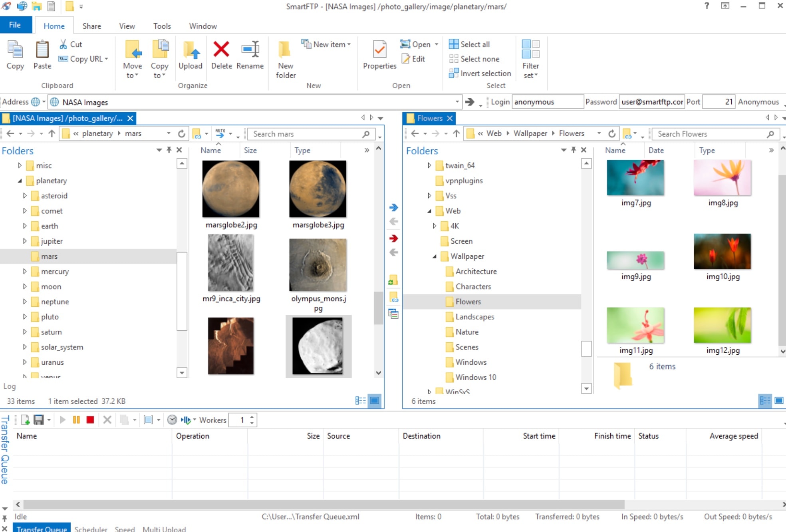This screenshot has width=786, height=532.
Task: Open the Copy URL dropdown
Action: click(107, 59)
